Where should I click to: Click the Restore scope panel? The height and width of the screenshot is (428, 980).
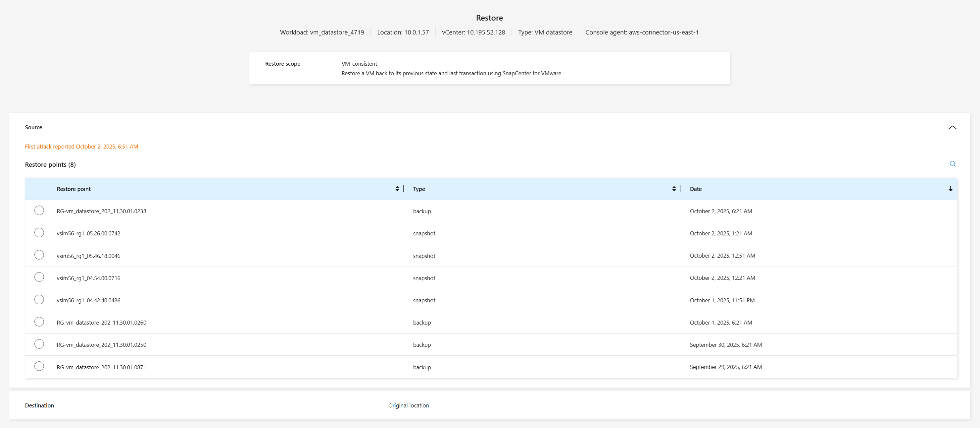tap(489, 69)
